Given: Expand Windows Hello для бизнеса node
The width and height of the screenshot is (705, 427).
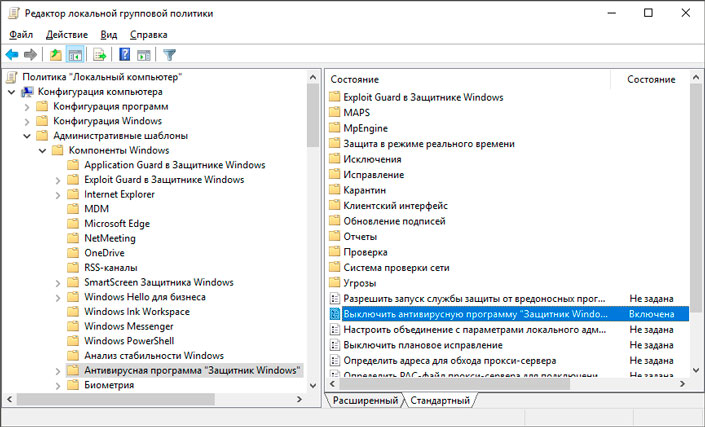Looking at the screenshot, I should 58,298.
